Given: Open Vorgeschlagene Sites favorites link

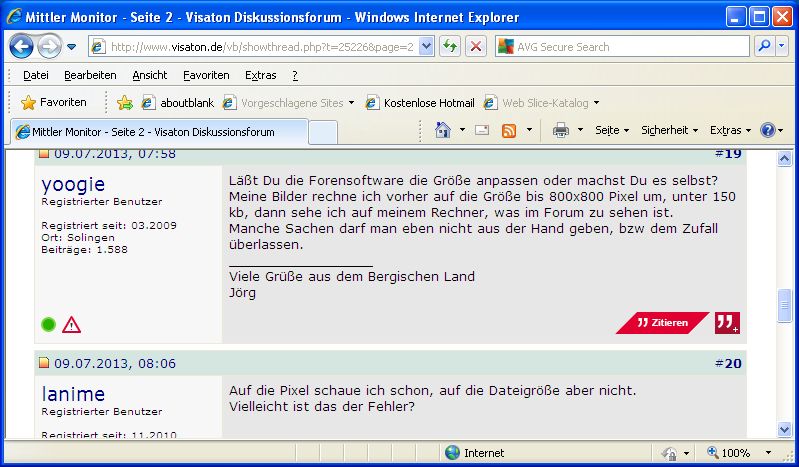Looking at the screenshot, I should 283,103.
